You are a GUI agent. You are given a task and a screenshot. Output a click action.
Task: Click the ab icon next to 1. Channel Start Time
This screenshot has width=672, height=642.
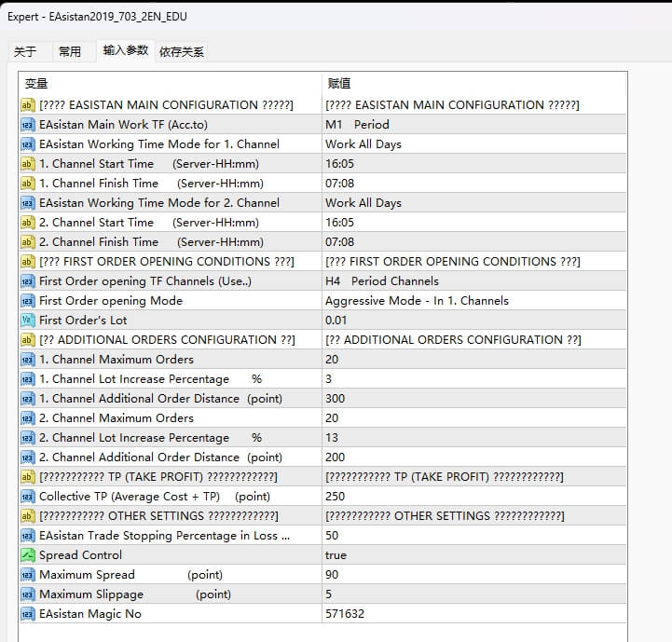click(27, 164)
